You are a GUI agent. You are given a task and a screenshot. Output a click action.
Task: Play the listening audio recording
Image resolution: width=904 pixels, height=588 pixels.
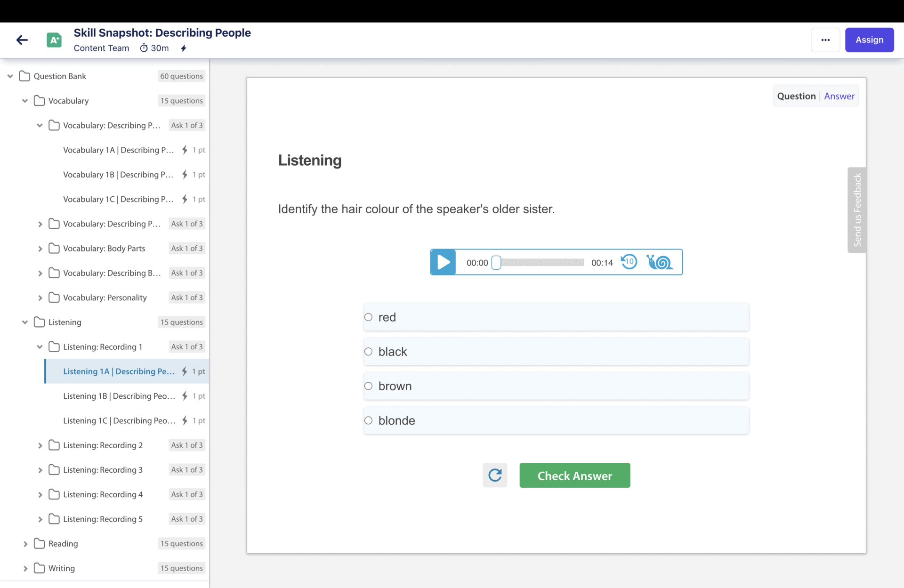[x=443, y=262]
